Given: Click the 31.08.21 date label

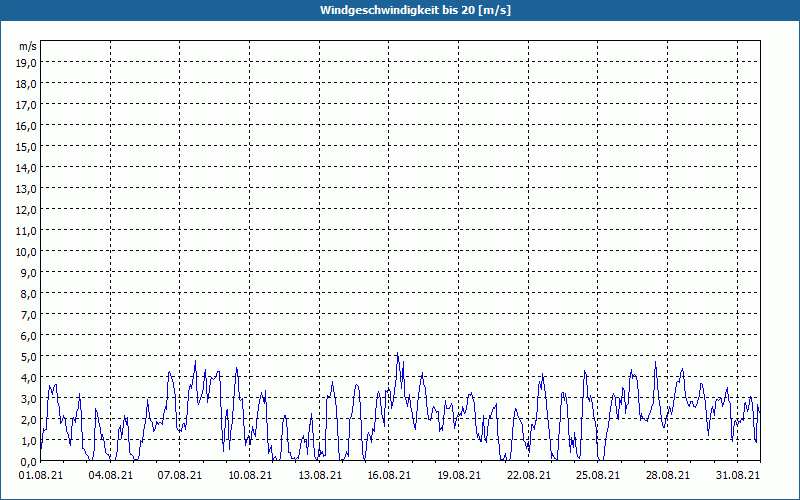Looking at the screenshot, I should tap(736, 476).
